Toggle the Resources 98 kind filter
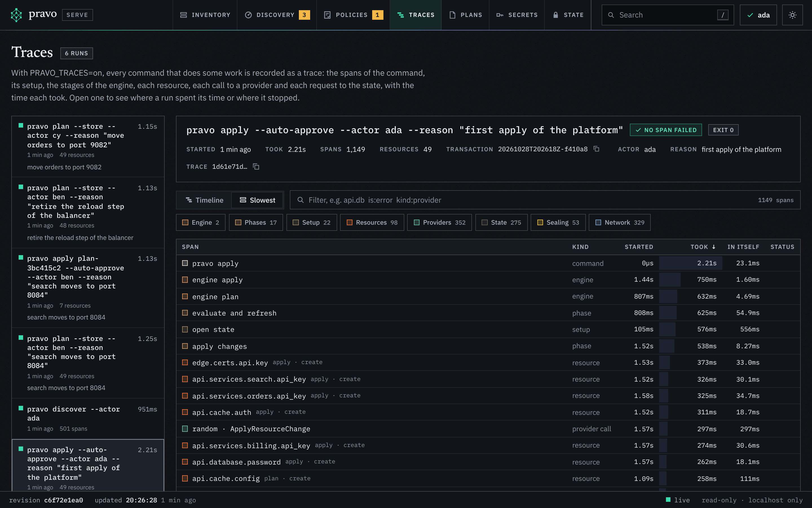The image size is (812, 508). [x=372, y=222]
